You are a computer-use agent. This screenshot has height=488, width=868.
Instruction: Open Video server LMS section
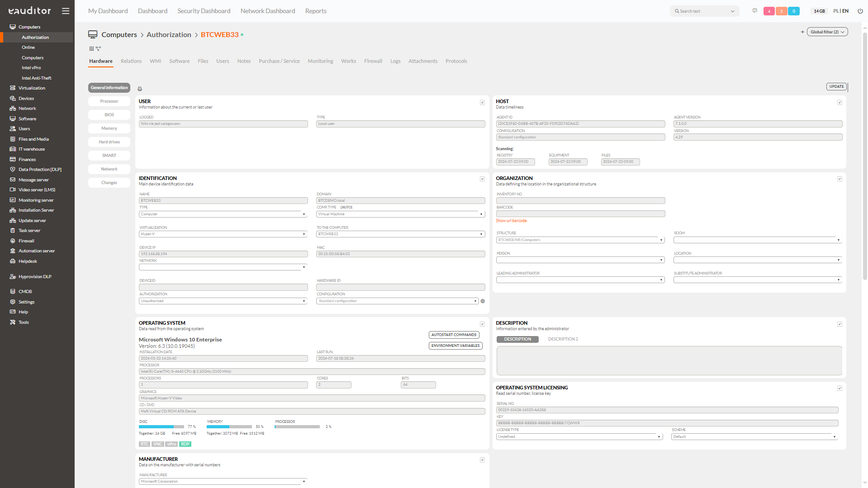pyautogui.click(x=37, y=190)
